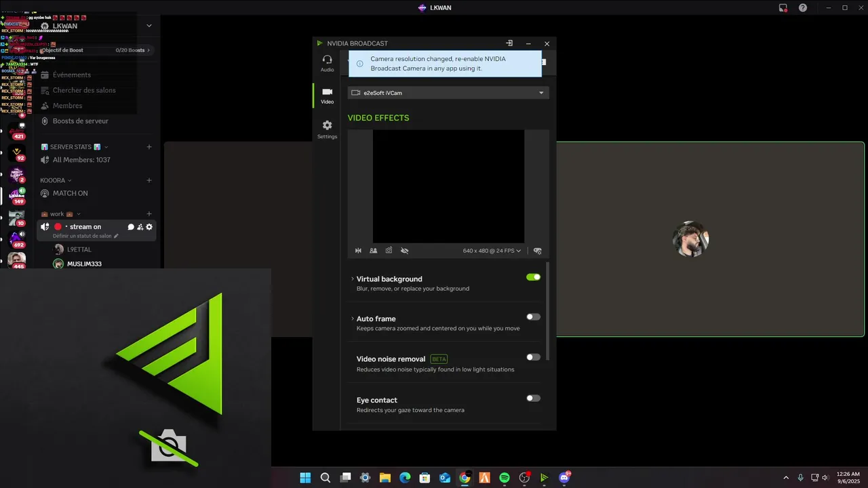This screenshot has width=868, height=488.
Task: Open NVIDIA Broadcast Settings gear
Action: [327, 129]
